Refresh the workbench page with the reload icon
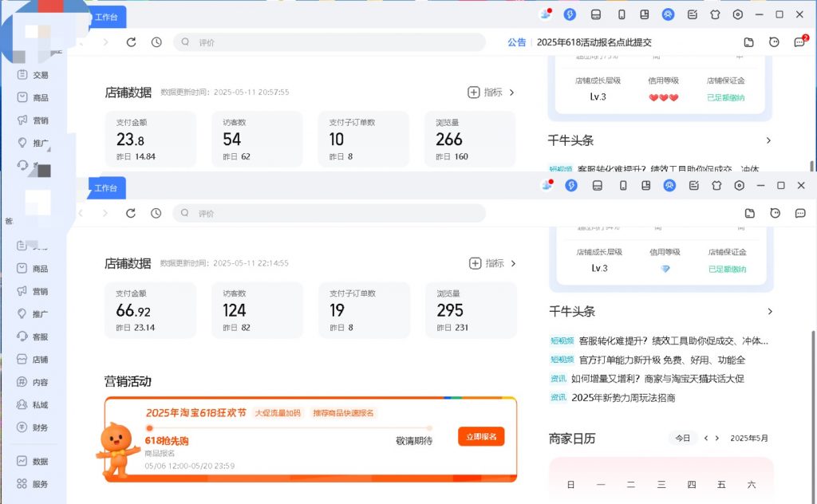Viewport: 817px width, 504px height. [x=132, y=213]
